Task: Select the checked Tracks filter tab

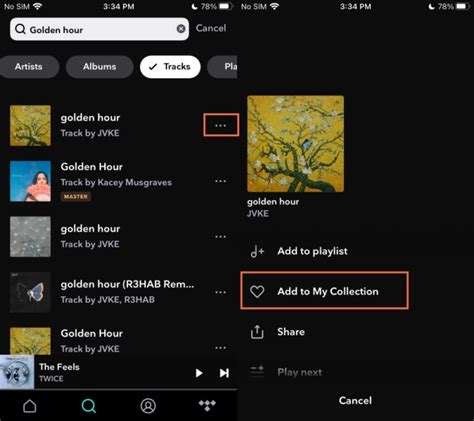Action: pyautogui.click(x=170, y=67)
